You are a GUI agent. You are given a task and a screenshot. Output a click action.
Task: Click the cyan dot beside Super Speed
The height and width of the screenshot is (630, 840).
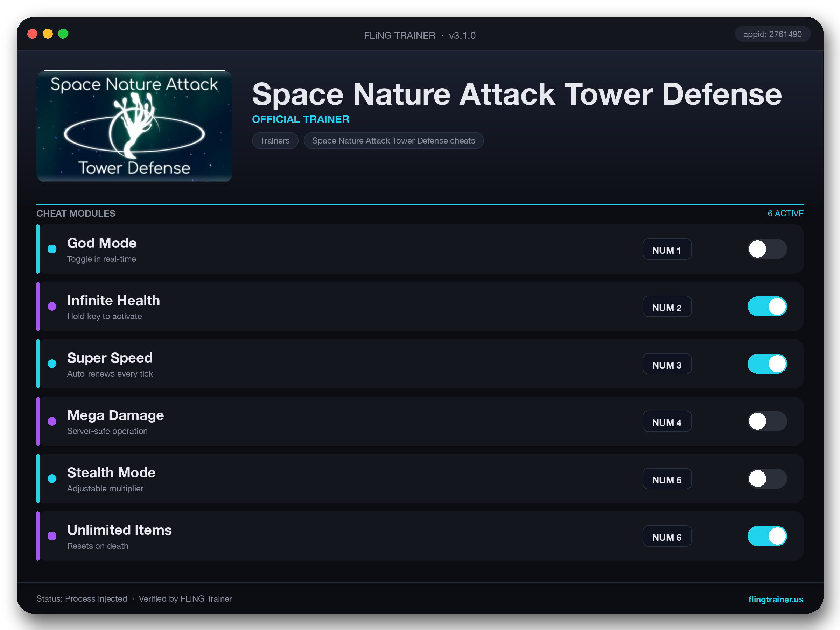(x=52, y=364)
